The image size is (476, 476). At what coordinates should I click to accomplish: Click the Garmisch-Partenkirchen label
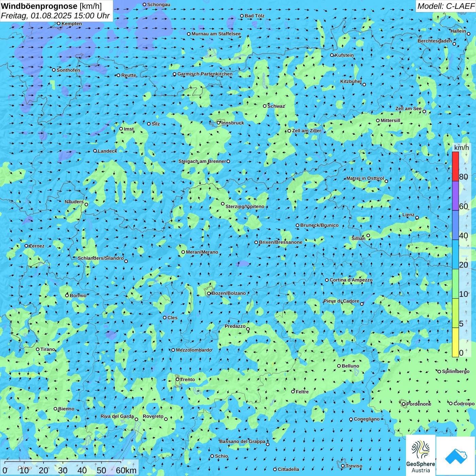pos(205,74)
